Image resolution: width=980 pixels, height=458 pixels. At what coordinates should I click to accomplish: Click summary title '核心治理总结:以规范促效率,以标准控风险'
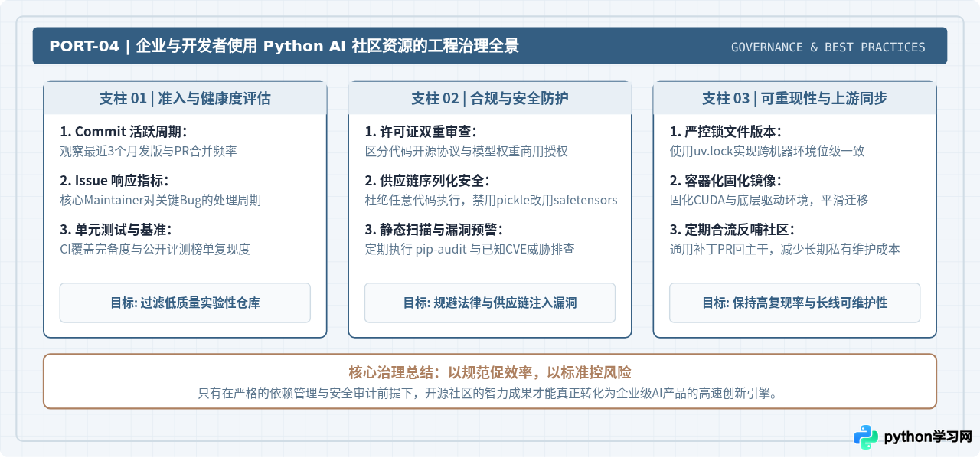490,373
